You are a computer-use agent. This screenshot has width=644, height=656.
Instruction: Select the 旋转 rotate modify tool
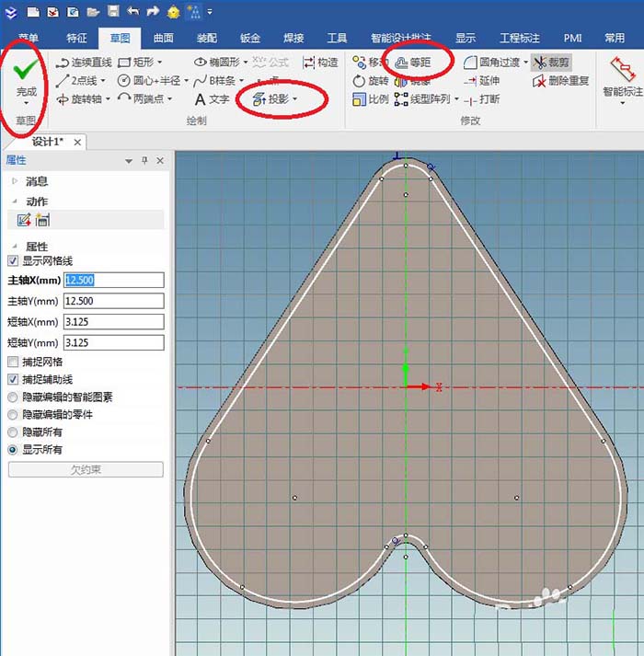point(371,81)
